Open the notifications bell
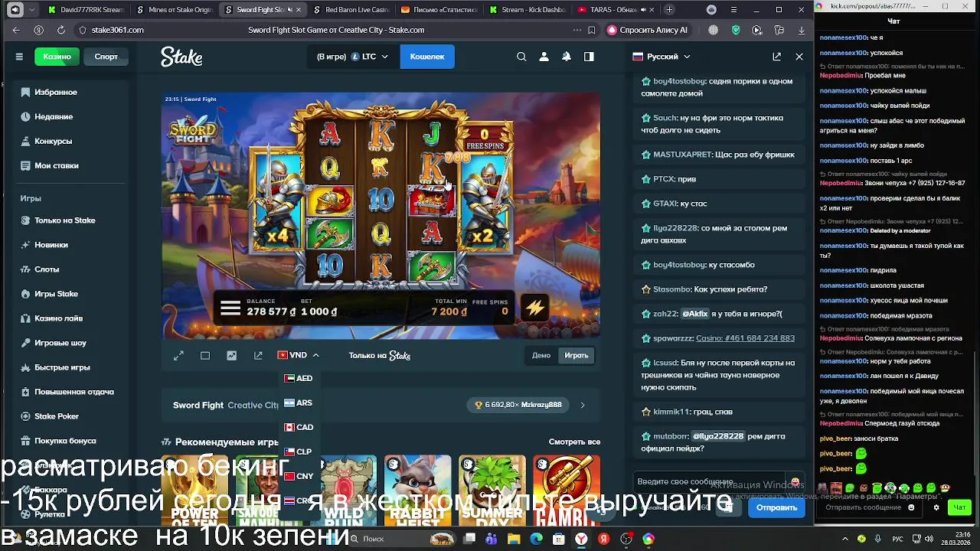This screenshot has width=980, height=551. tap(567, 57)
